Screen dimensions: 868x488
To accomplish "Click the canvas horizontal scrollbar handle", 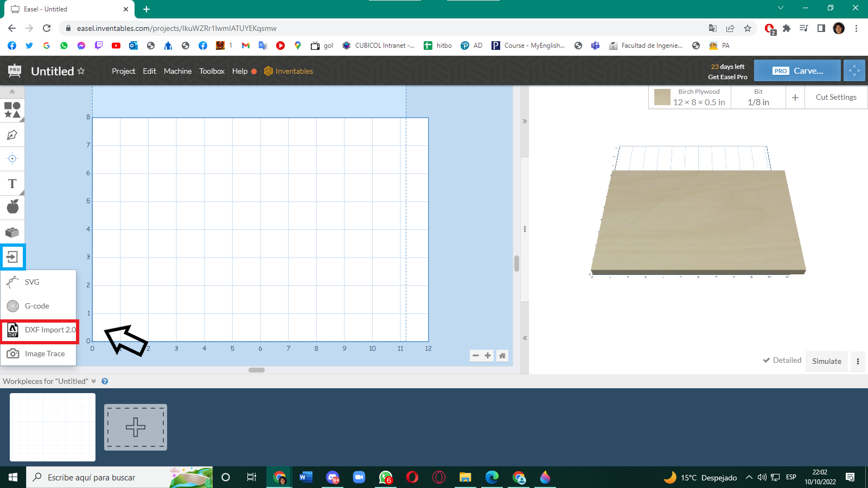I will click(x=257, y=370).
